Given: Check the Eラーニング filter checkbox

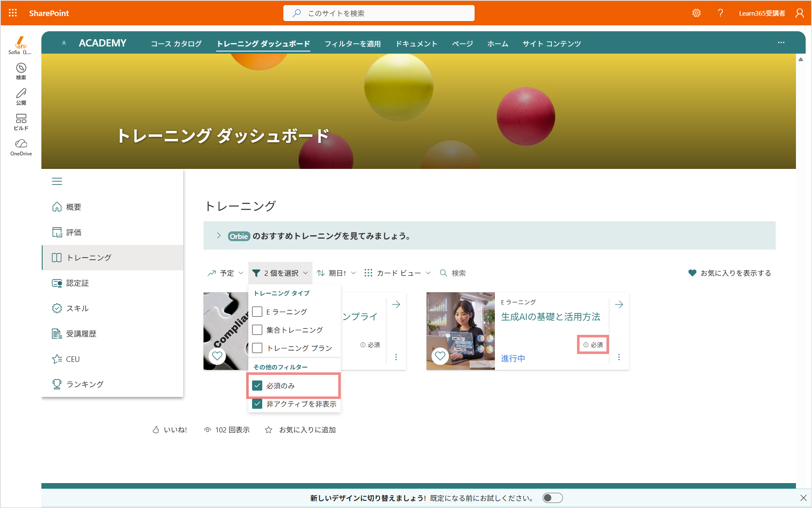Looking at the screenshot, I should pos(257,312).
